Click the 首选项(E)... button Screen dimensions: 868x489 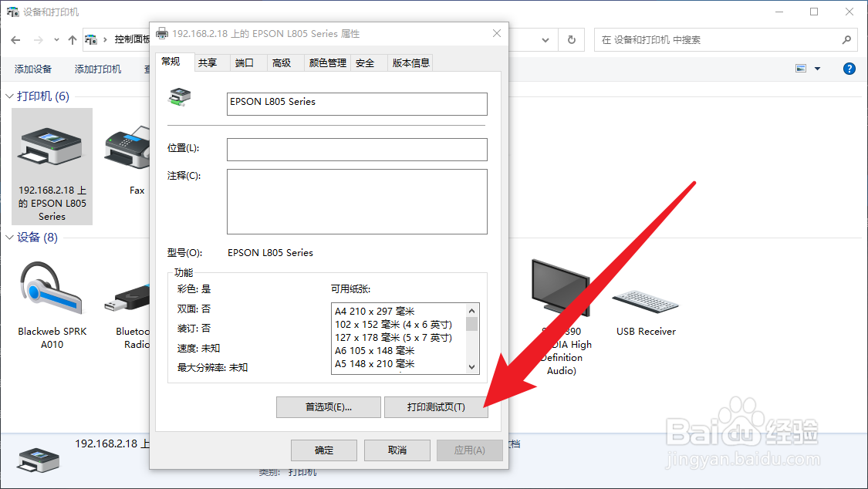[328, 407]
